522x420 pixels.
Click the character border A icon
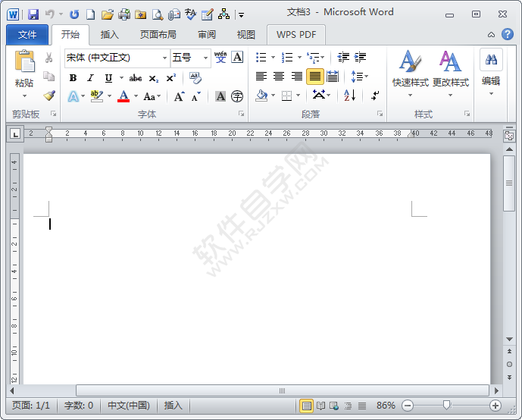[237, 58]
